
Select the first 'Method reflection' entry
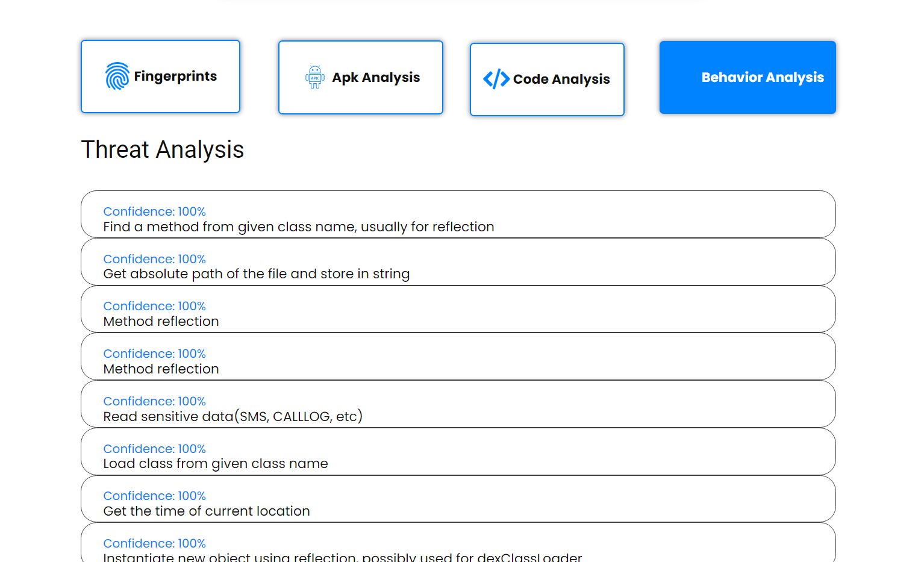pyautogui.click(x=458, y=309)
